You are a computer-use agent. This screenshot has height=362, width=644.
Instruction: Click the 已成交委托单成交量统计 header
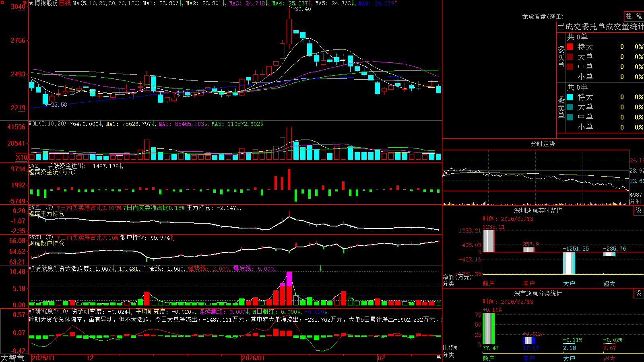coord(601,27)
